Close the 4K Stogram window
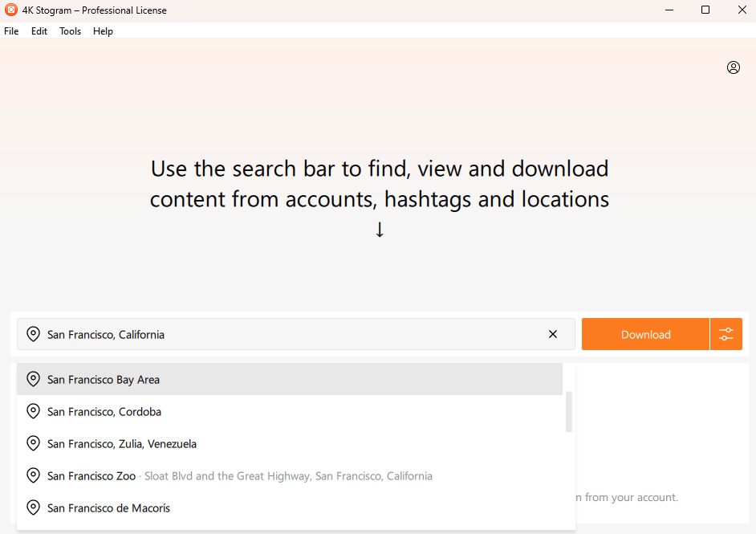The image size is (756, 534). [742, 10]
